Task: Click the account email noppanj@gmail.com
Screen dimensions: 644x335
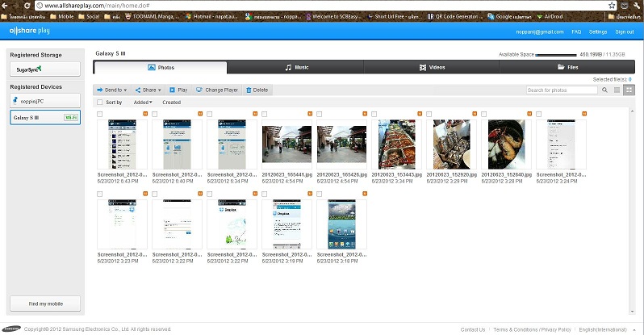Action: click(x=540, y=31)
